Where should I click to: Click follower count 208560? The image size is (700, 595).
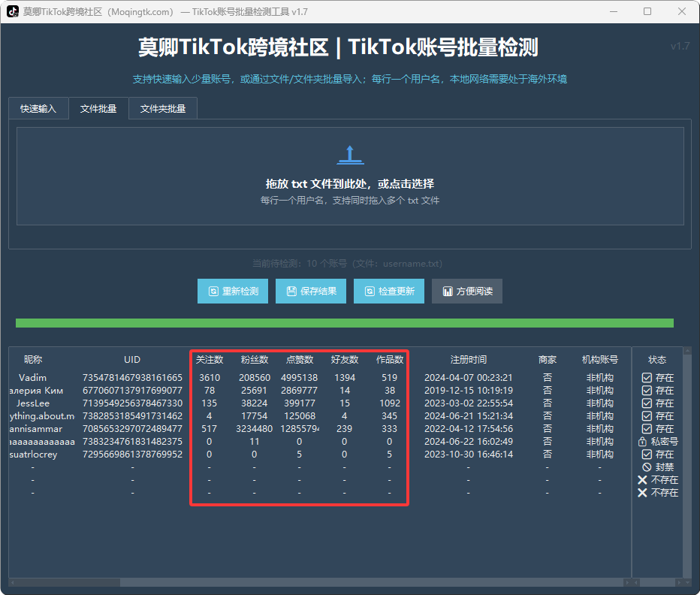tap(255, 377)
